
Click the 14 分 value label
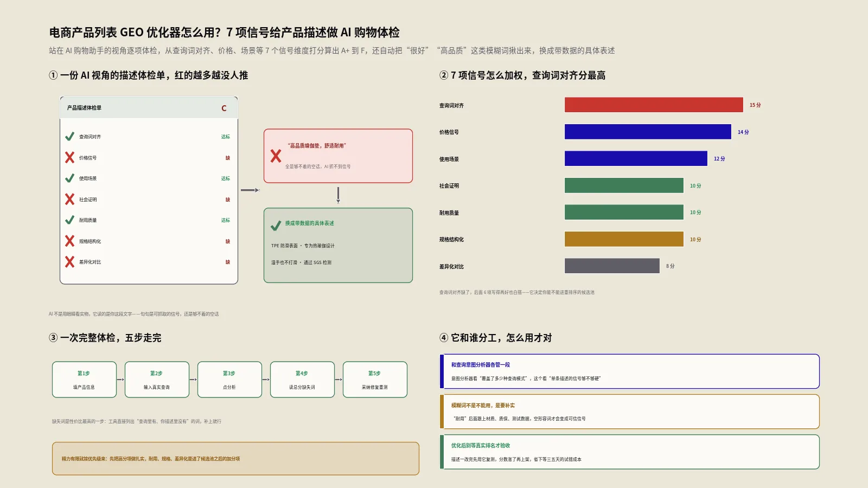point(743,132)
